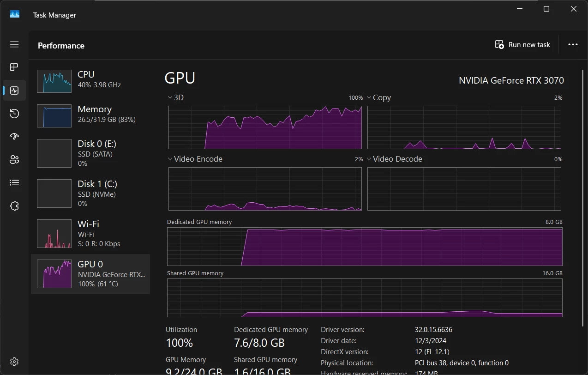Select the Wi-Fi performance item
This screenshot has width=588, height=375.
pos(90,234)
